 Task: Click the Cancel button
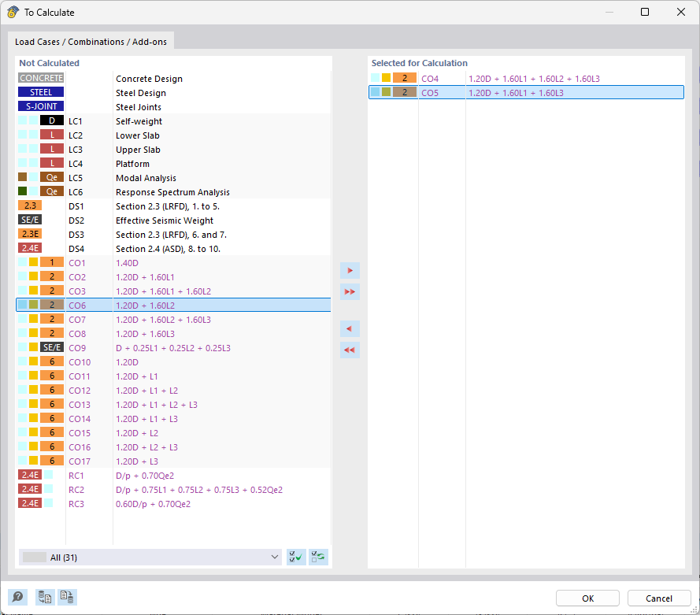[x=659, y=598]
